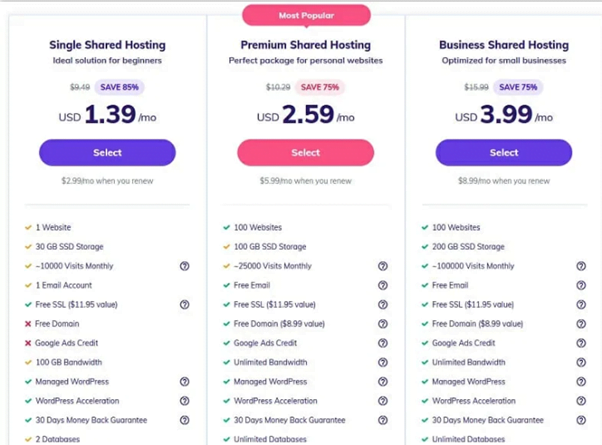Click help icon for Premium Unlimited Bandwidth
602x445 pixels.
click(x=383, y=362)
